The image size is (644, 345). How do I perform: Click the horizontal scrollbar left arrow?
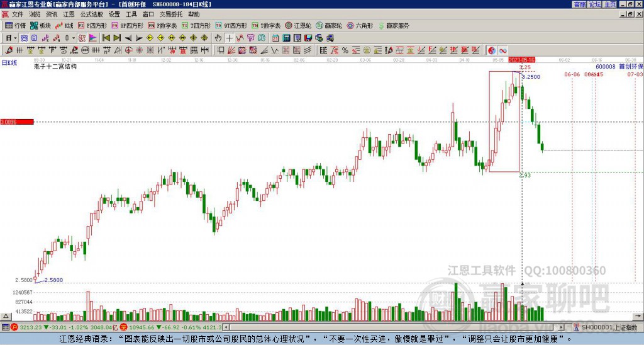226,327
